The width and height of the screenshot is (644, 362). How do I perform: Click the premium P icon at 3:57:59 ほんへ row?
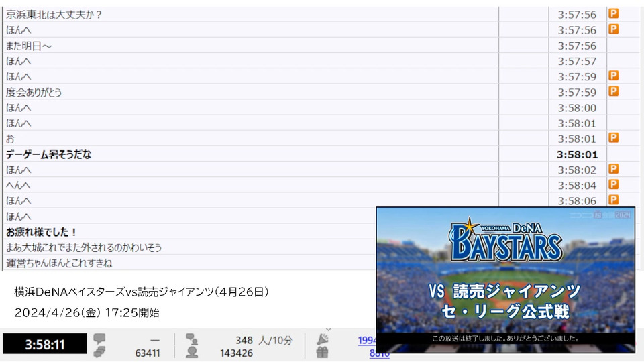click(x=614, y=76)
